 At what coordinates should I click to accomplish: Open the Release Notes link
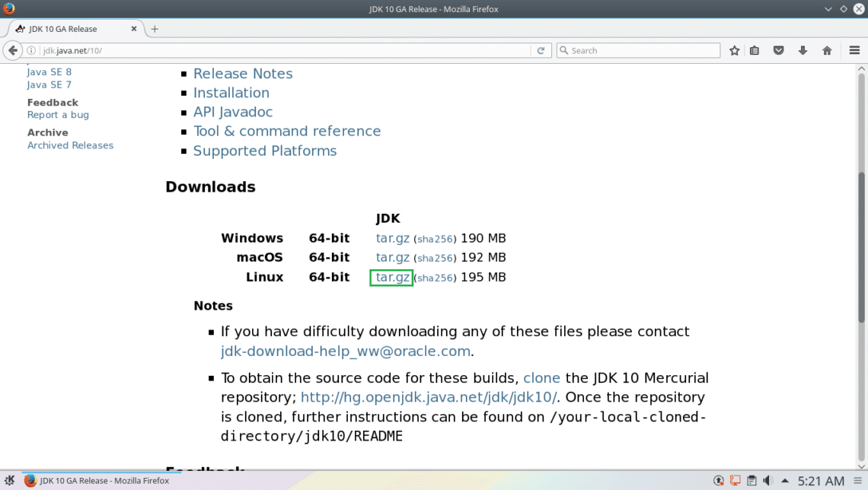[x=243, y=74]
